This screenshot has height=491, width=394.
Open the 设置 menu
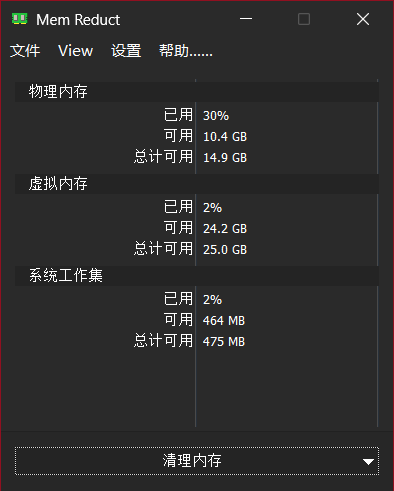[126, 51]
